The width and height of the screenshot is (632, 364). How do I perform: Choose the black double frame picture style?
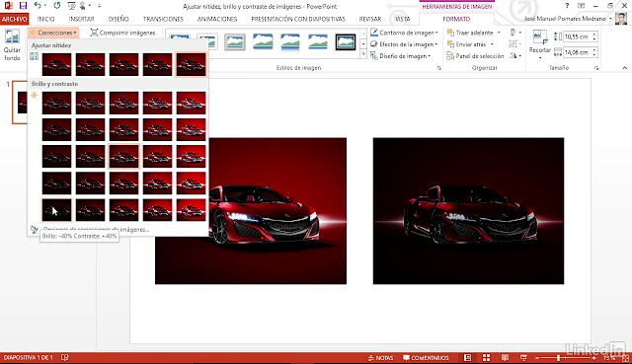point(346,41)
